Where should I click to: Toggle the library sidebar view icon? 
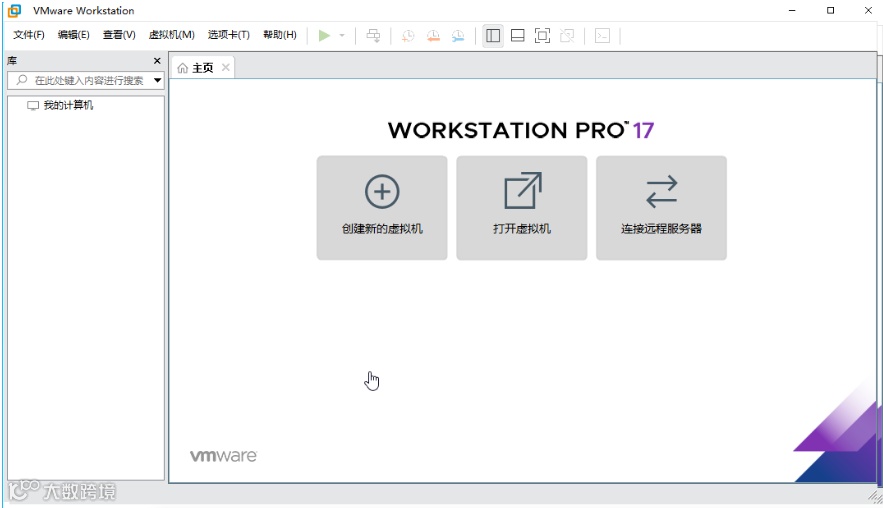(x=493, y=35)
